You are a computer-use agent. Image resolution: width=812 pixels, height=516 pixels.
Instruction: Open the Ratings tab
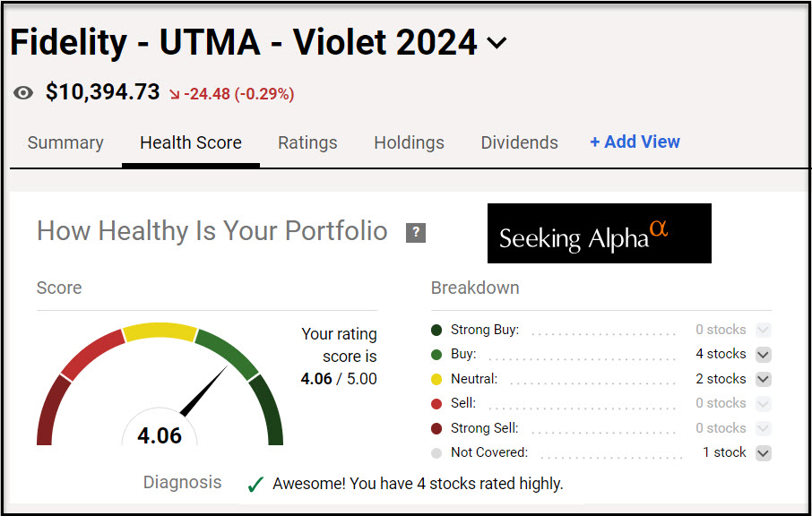click(307, 142)
